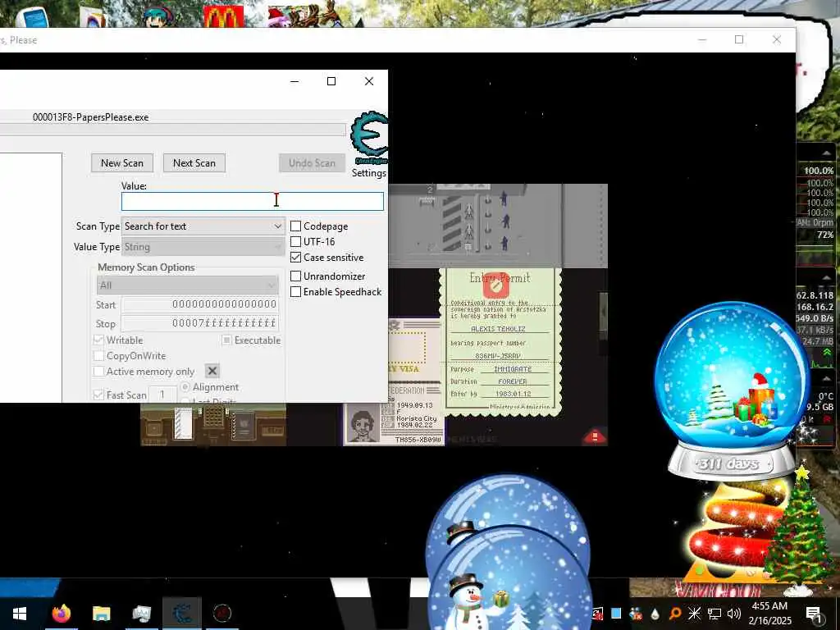Clear Active memory only with X button
Viewport: 840px width, 630px height.
coord(212,371)
